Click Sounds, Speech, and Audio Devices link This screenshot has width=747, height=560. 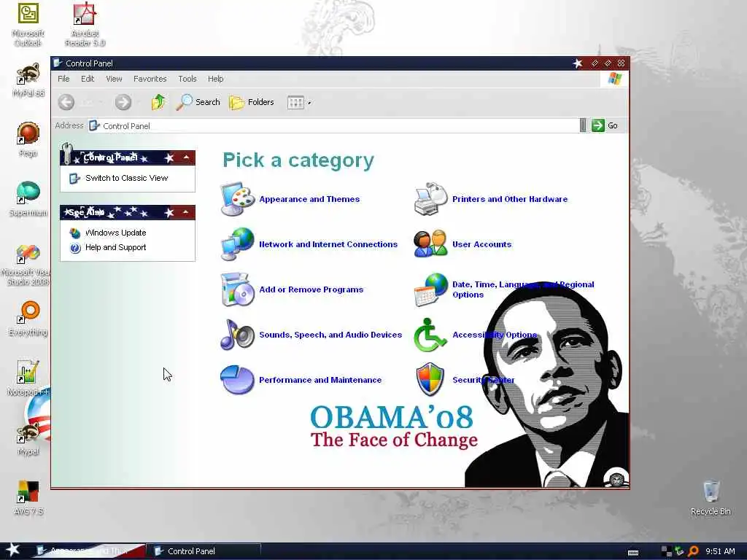click(x=330, y=335)
